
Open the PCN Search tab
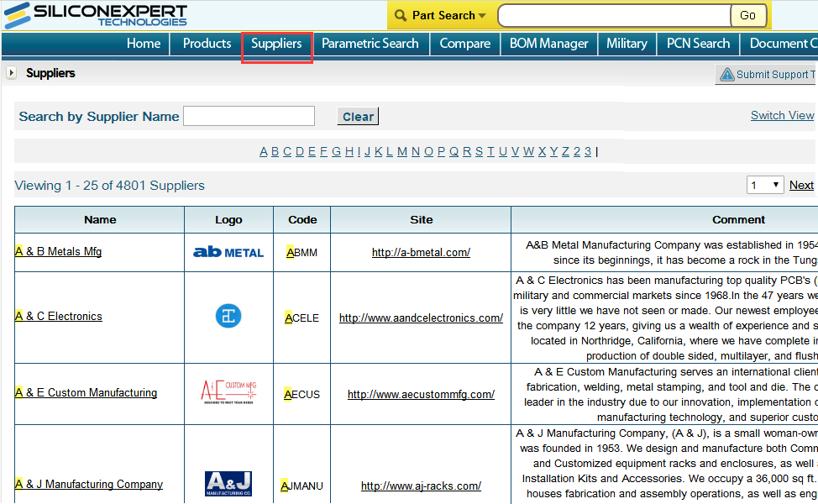[x=698, y=44]
